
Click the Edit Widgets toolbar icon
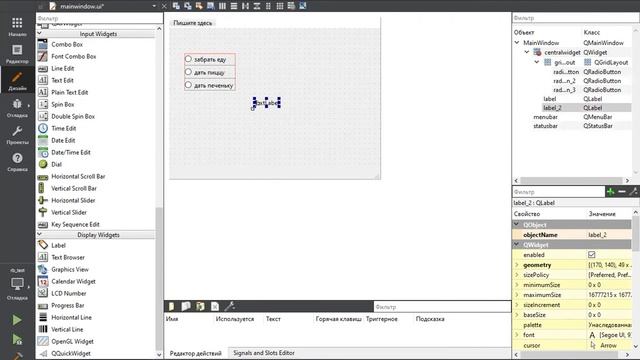[x=176, y=6]
